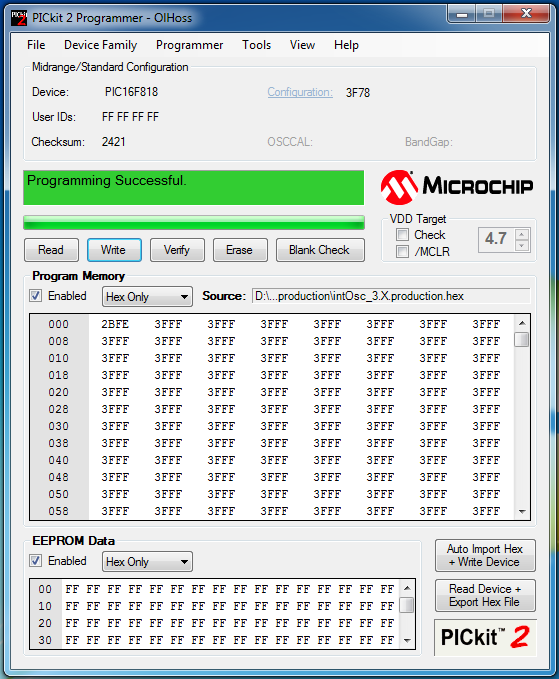Click the Source file path field

[x=391, y=296]
